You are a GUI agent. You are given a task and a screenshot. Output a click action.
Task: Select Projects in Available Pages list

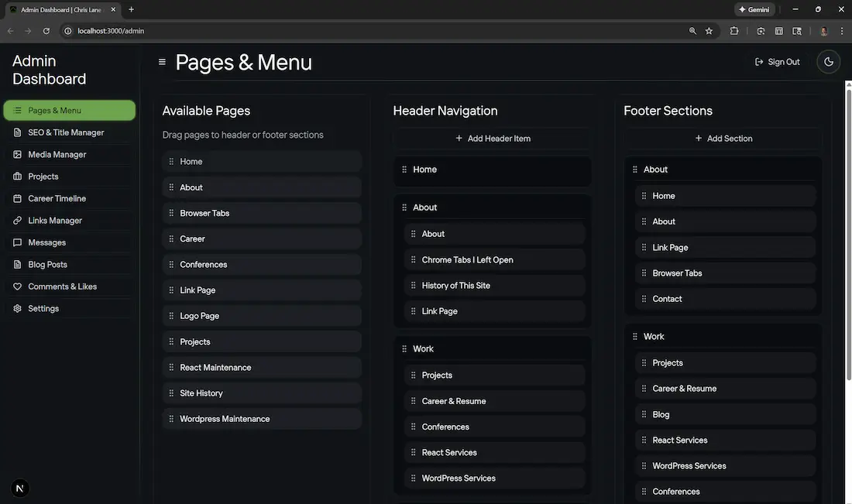tap(262, 341)
